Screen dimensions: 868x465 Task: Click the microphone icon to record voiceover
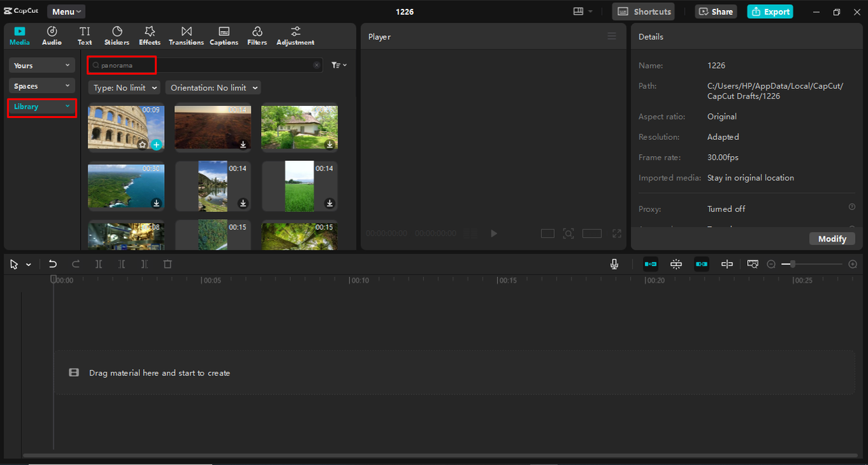coord(614,264)
